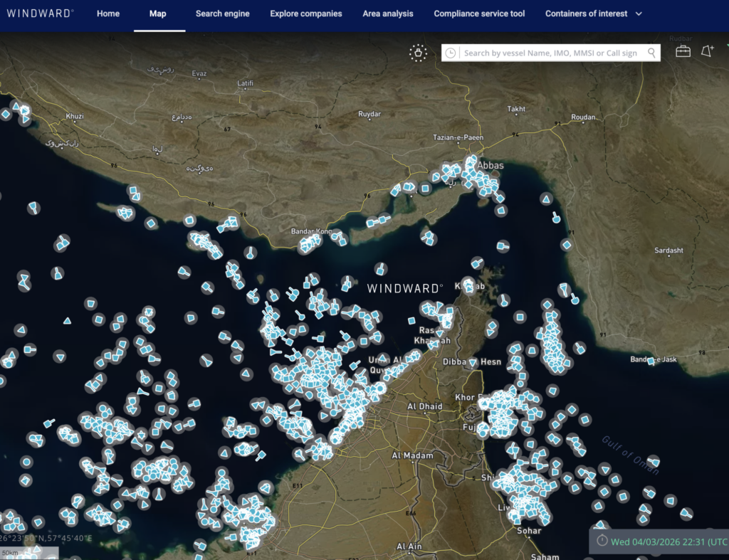Click the 50km map scale bar
The image size is (729, 560).
point(28,553)
